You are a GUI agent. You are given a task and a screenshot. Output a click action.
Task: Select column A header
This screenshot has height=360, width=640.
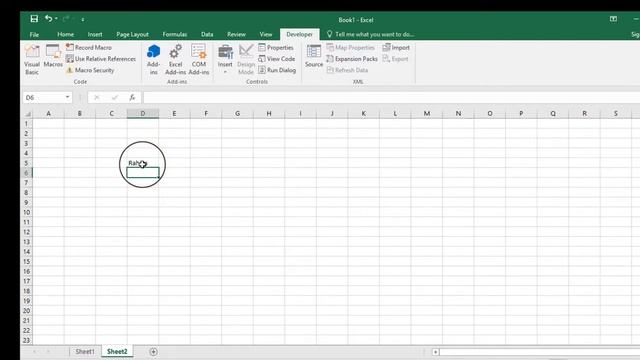tap(48, 113)
